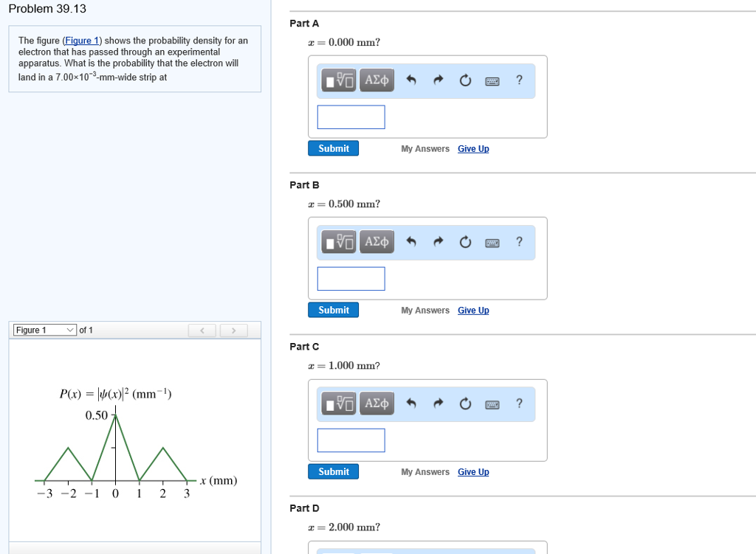Click the undo arrow in Part C toolbar
The image size is (756, 554).
411,404
